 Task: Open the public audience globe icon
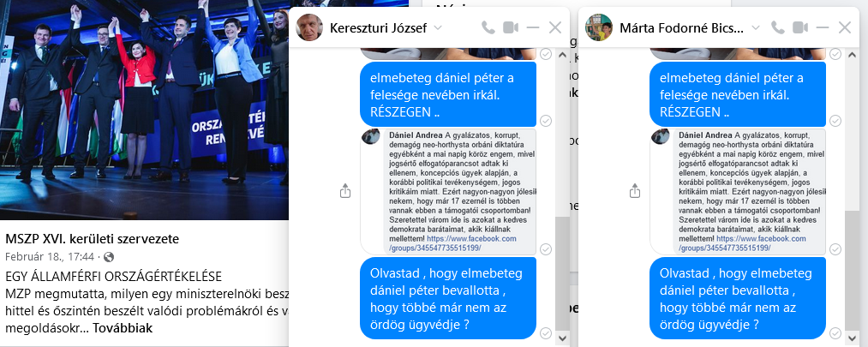tap(109, 257)
